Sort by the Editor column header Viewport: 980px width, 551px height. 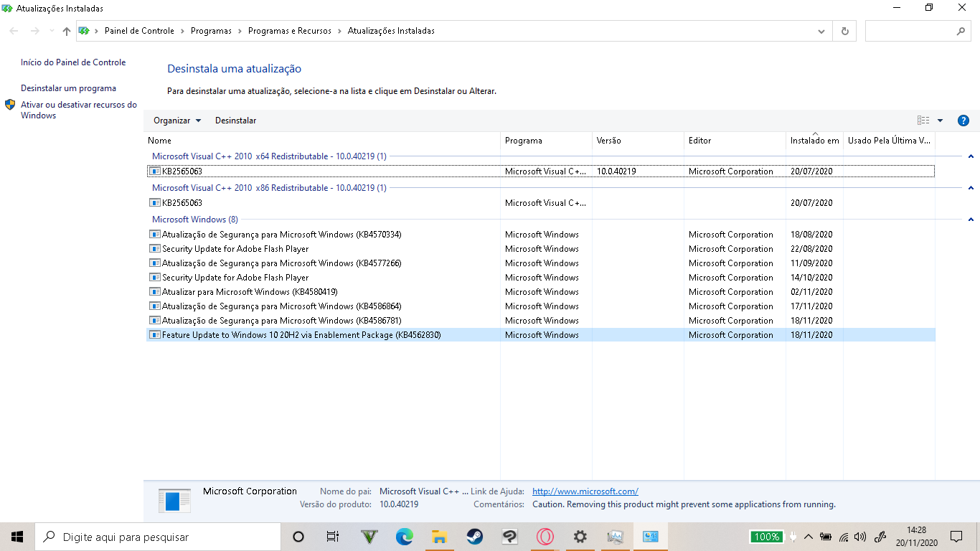click(735, 141)
